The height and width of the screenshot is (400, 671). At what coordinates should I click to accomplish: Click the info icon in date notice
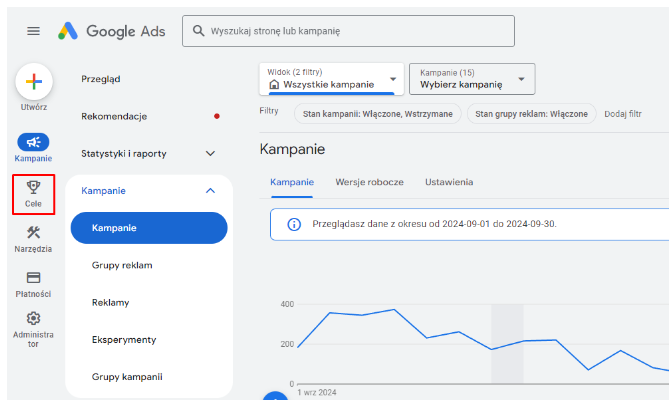pos(294,224)
